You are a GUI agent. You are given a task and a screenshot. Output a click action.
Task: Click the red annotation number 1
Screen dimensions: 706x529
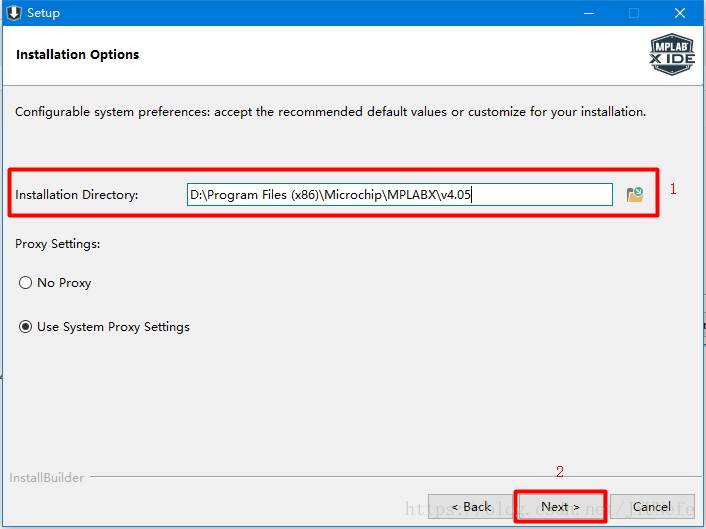point(673,188)
